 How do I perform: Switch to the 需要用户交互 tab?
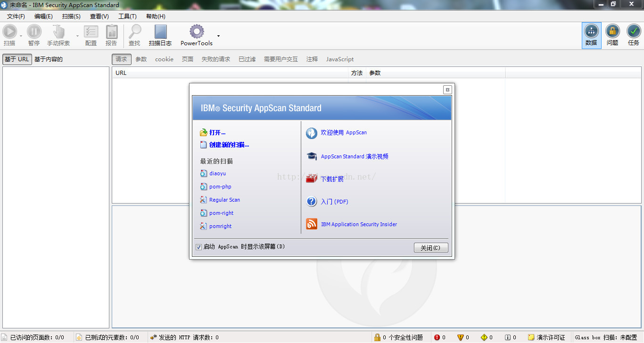(x=281, y=59)
